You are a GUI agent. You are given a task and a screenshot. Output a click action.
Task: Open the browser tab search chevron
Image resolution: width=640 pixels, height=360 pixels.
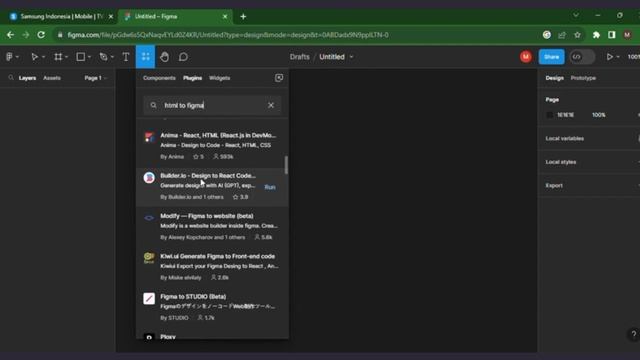(x=576, y=16)
